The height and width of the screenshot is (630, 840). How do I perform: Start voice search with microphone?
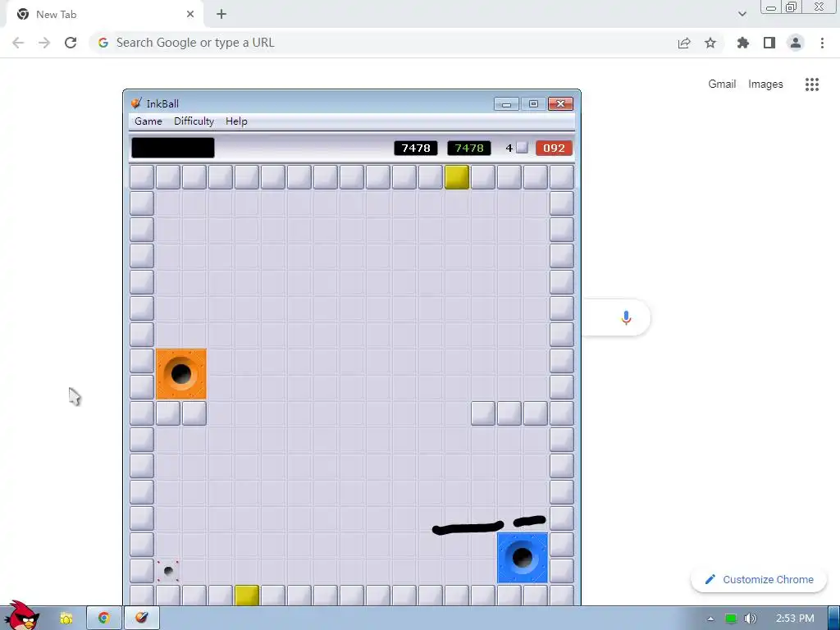626,317
